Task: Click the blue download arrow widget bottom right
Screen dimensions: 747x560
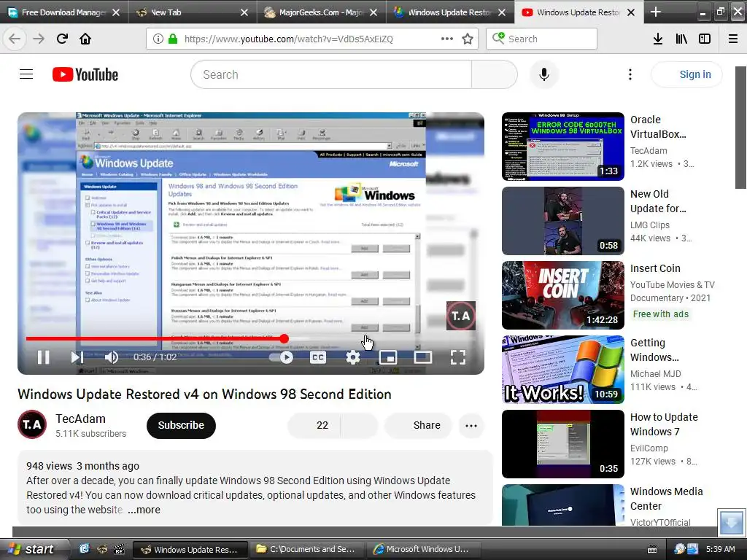Action: (x=731, y=522)
